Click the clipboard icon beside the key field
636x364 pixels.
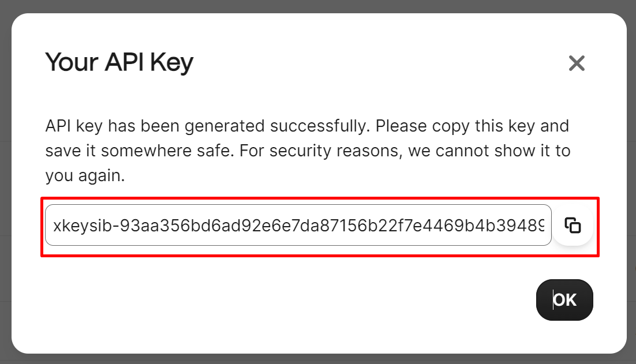(x=573, y=226)
